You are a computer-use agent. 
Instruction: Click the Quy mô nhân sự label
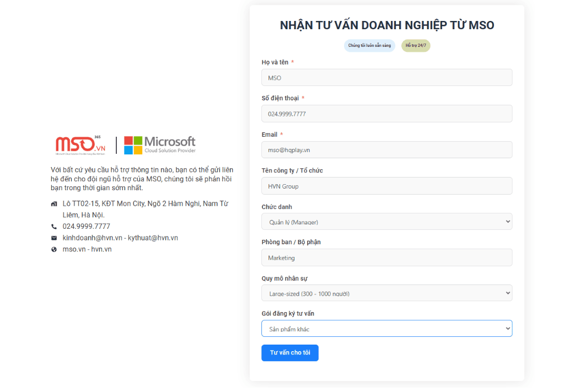click(285, 278)
